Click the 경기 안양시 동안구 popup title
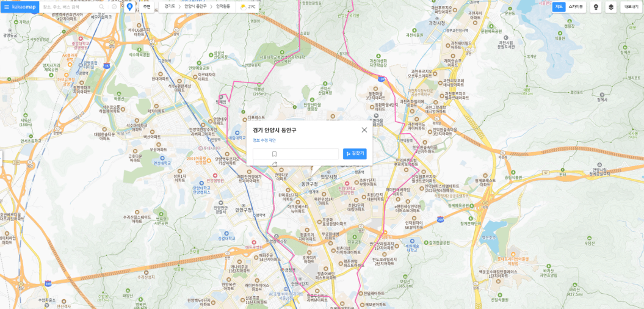Viewport: 644px width, 309px height. [274, 130]
